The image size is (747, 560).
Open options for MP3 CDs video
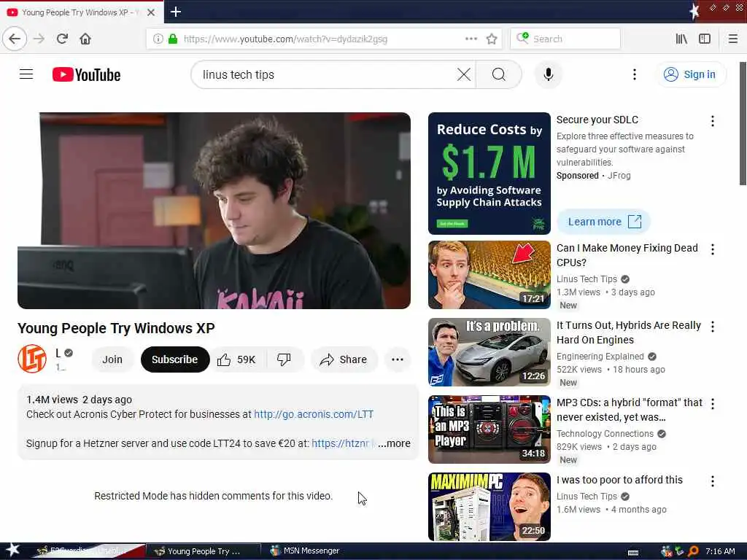[712, 404]
